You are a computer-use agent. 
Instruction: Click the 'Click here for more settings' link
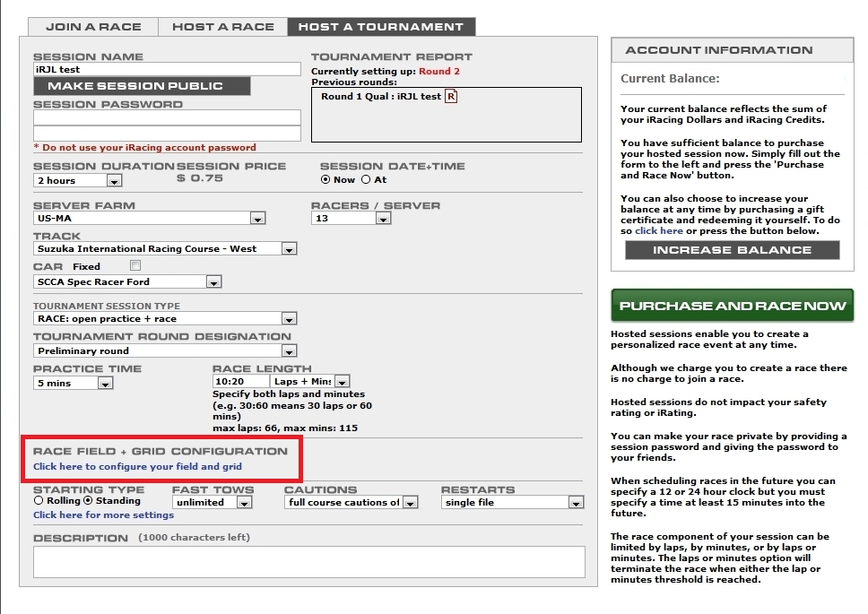pos(103,515)
